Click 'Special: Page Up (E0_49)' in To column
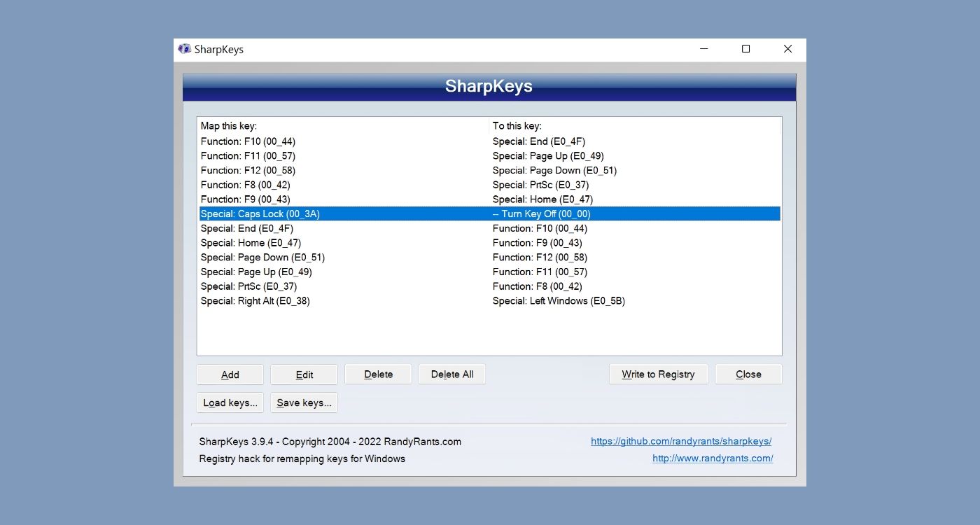Screen dimensions: 980x525 tap(548, 156)
